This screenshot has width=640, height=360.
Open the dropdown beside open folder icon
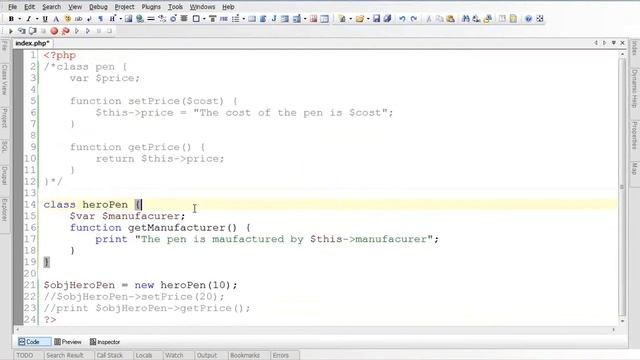point(368,19)
